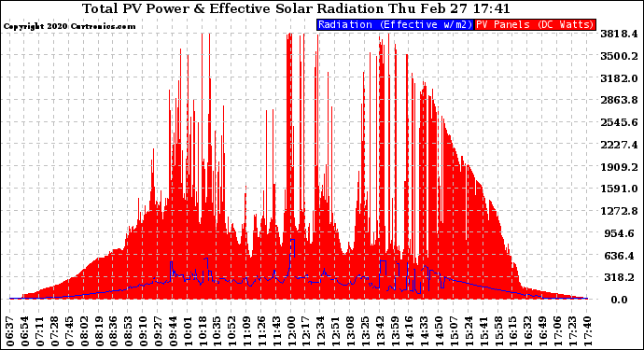The height and width of the screenshot is (350, 644).
Task: Click the 08:19 time axis label
Action: tap(99, 331)
